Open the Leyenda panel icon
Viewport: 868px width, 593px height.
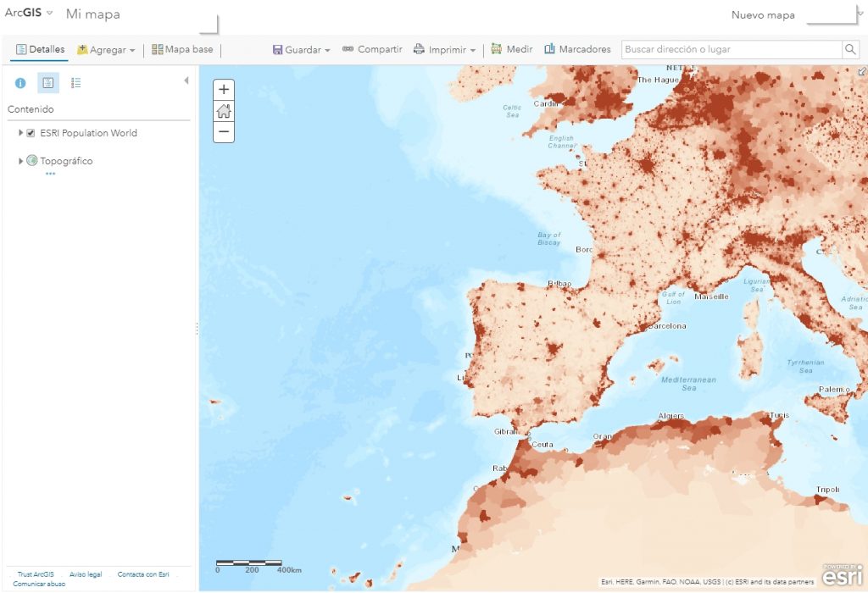[75, 82]
